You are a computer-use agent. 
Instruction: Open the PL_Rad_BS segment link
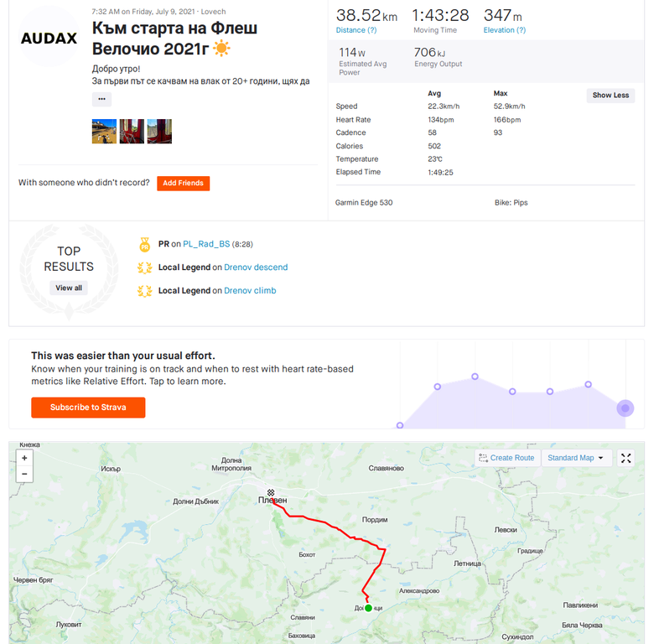[x=206, y=244]
